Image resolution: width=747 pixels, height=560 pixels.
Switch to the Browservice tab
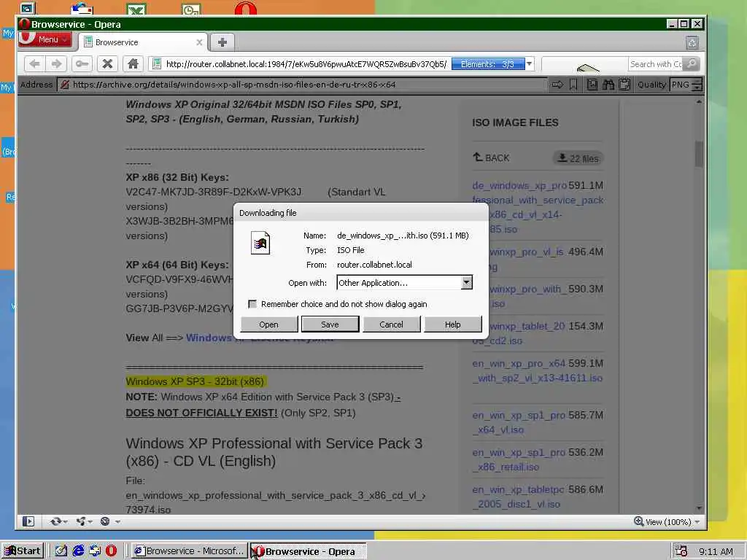[143, 42]
